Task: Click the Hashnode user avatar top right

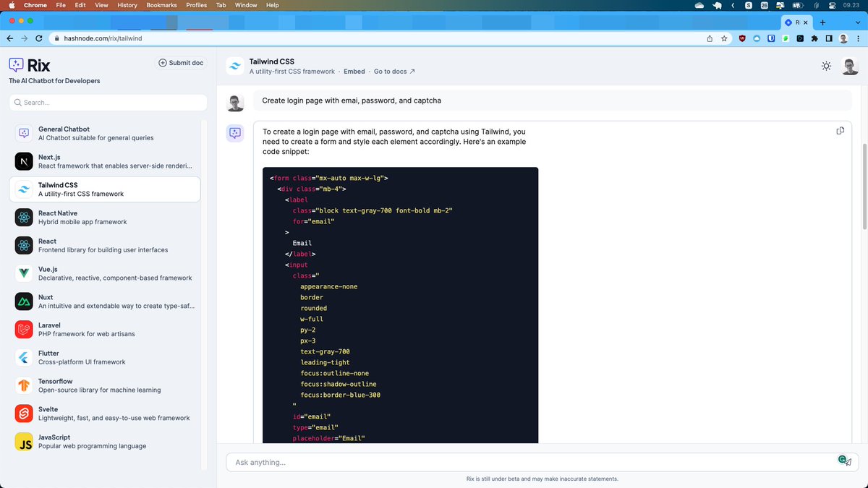Action: [x=851, y=67]
